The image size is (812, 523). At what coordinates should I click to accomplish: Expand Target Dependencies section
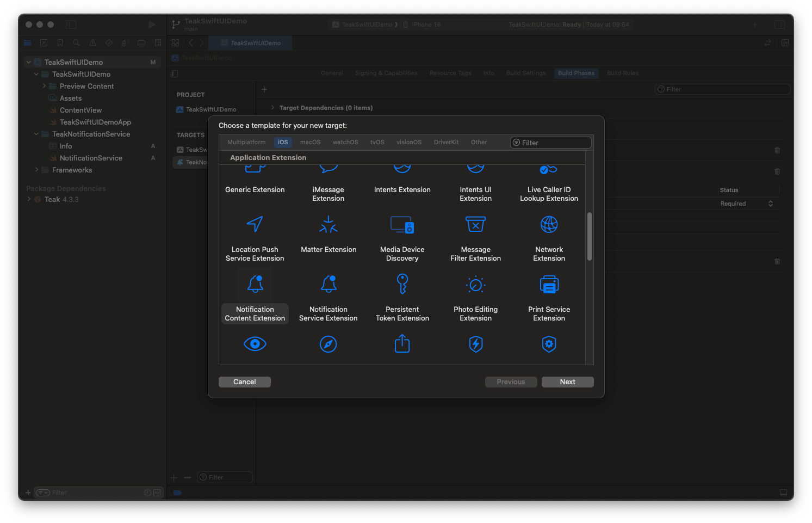[x=272, y=108]
